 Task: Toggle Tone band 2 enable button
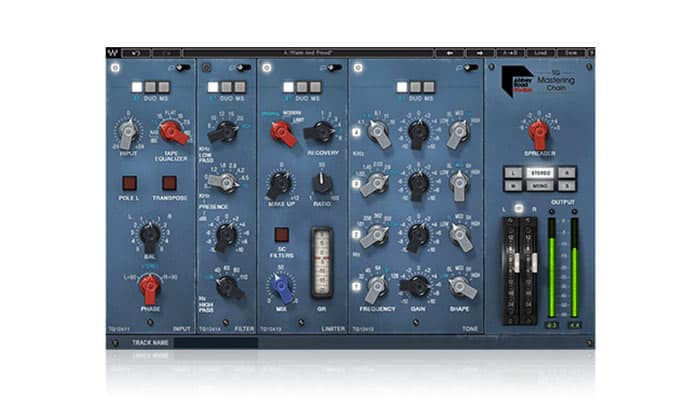[x=356, y=234]
